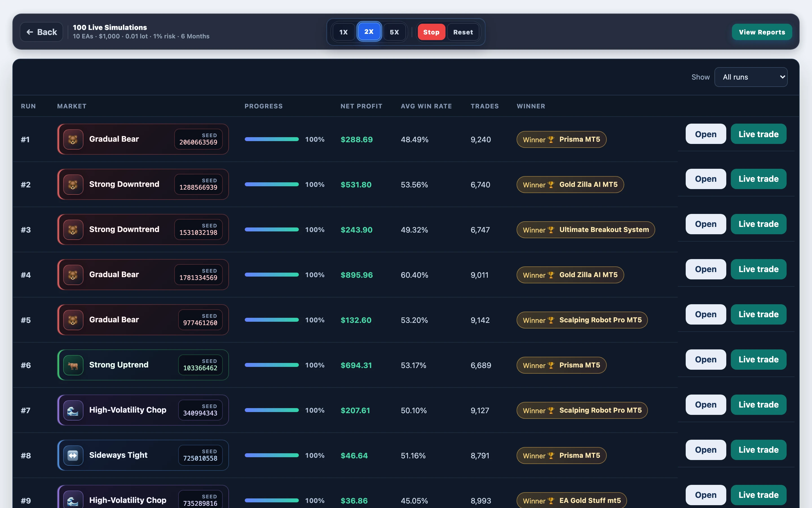Image resolution: width=812 pixels, height=508 pixels.
Task: Start Live trade for run #4
Action: (x=758, y=269)
